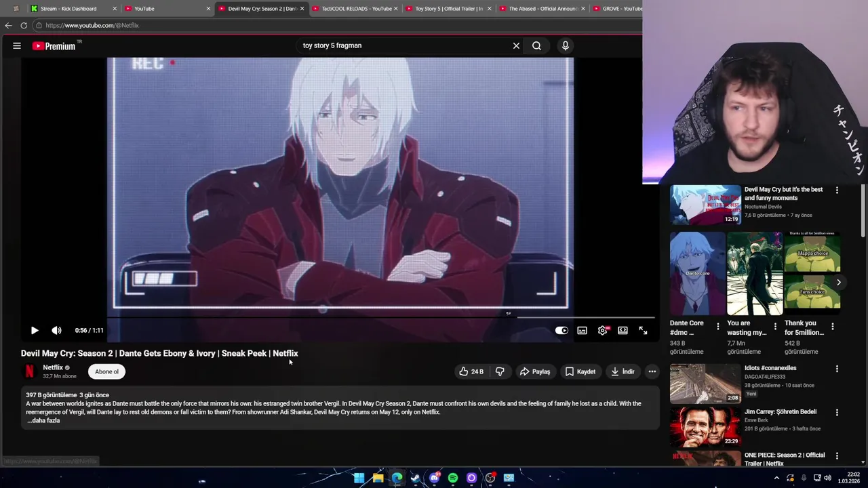The height and width of the screenshot is (488, 868).
Task: Open Steam from the taskbar
Action: point(415,478)
